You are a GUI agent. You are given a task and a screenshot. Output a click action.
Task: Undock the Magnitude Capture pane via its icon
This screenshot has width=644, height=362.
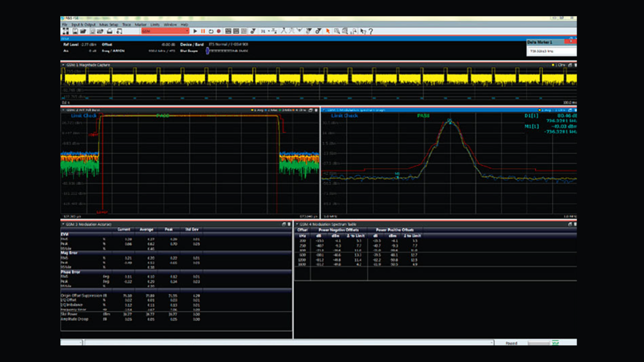click(571, 65)
